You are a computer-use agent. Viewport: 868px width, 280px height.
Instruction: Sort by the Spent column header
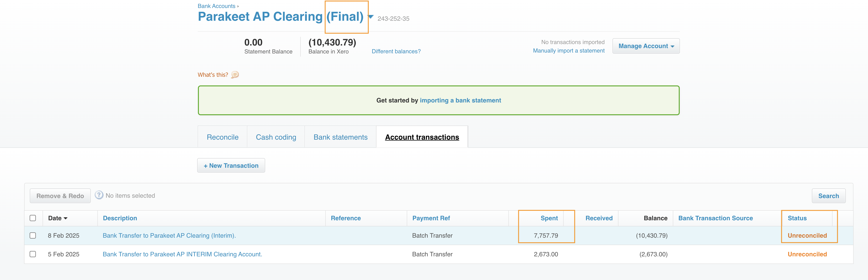[x=549, y=218]
